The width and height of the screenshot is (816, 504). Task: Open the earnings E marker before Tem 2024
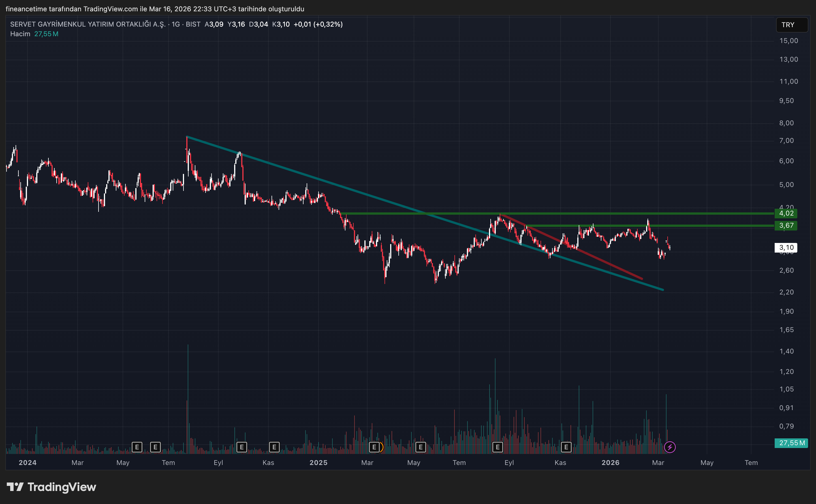155,447
